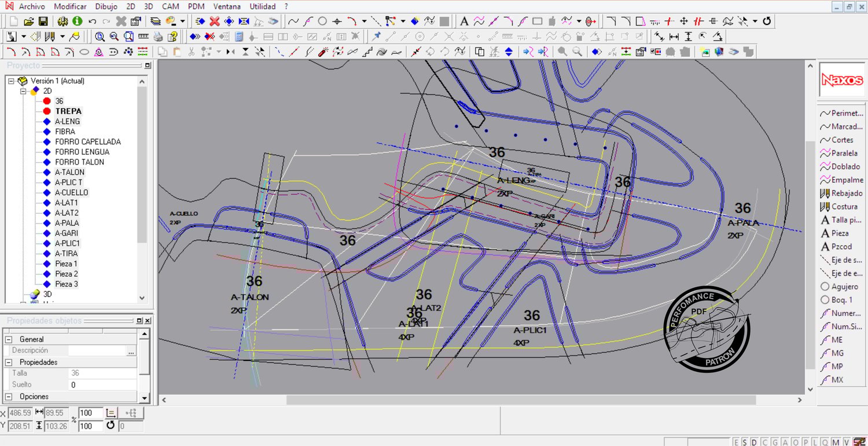This screenshot has width=868, height=446.
Task: Click the red X delete piece icon
Action: tap(214, 21)
